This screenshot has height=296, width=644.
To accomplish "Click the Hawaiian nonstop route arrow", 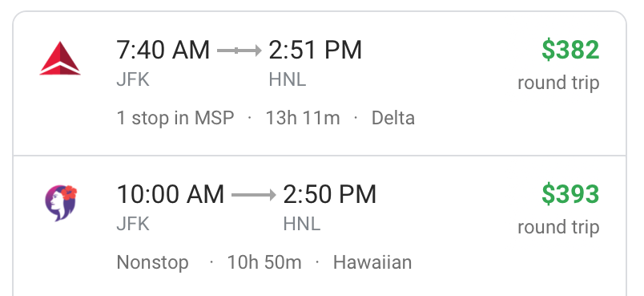I will tap(253, 195).
